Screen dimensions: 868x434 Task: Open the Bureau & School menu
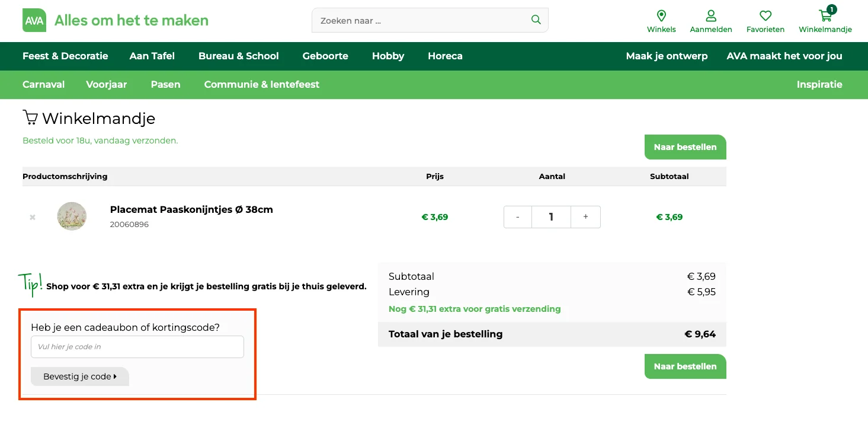[238, 56]
